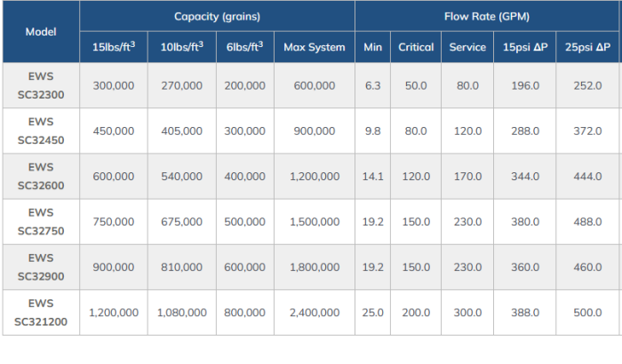
Task: Click the 675,000 capacity value
Action: pos(181,222)
